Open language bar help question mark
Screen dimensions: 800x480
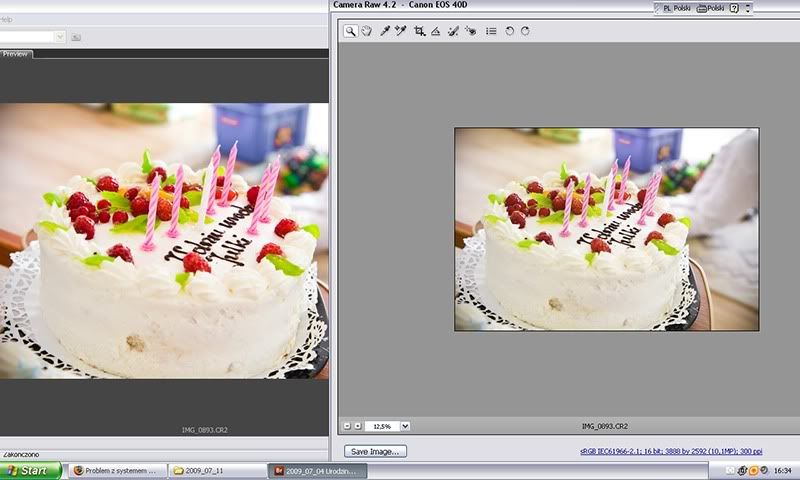734,8
